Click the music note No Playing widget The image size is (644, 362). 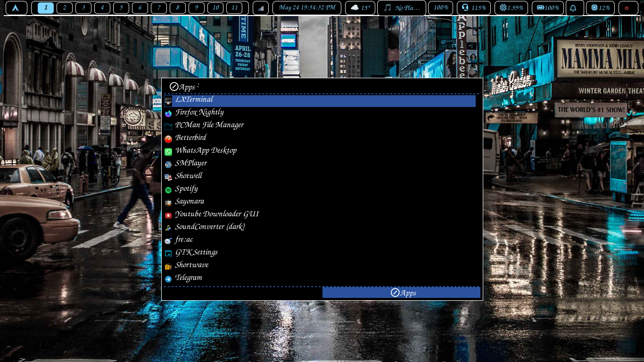[402, 8]
